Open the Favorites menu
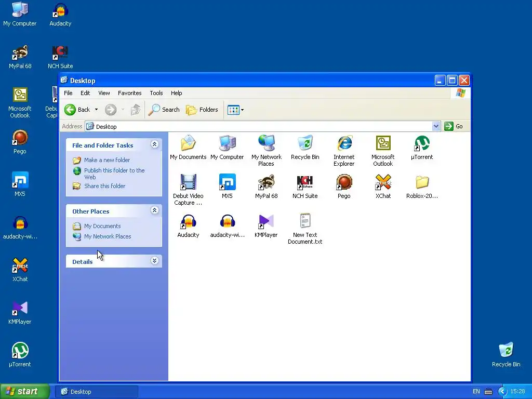This screenshot has width=532, height=399. tap(129, 93)
